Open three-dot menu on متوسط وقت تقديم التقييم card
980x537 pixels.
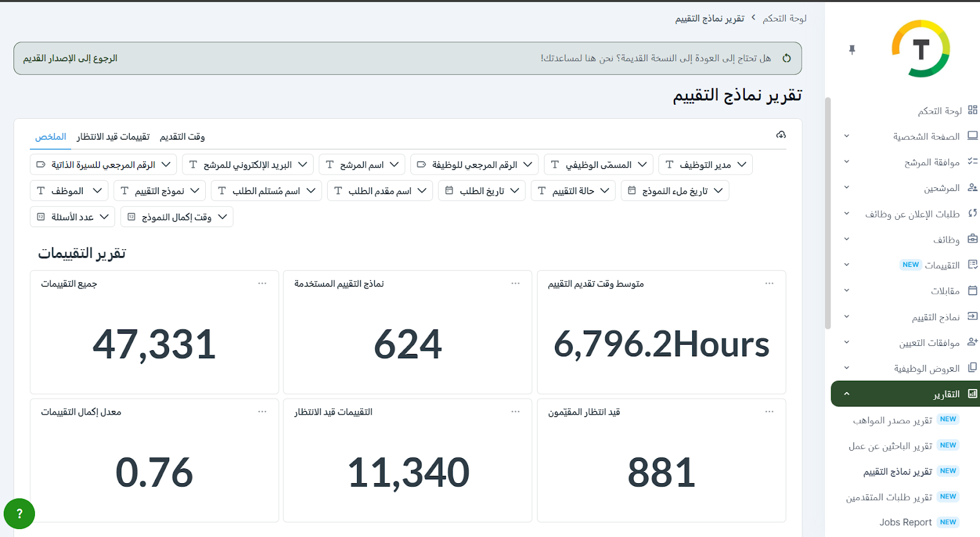(769, 284)
